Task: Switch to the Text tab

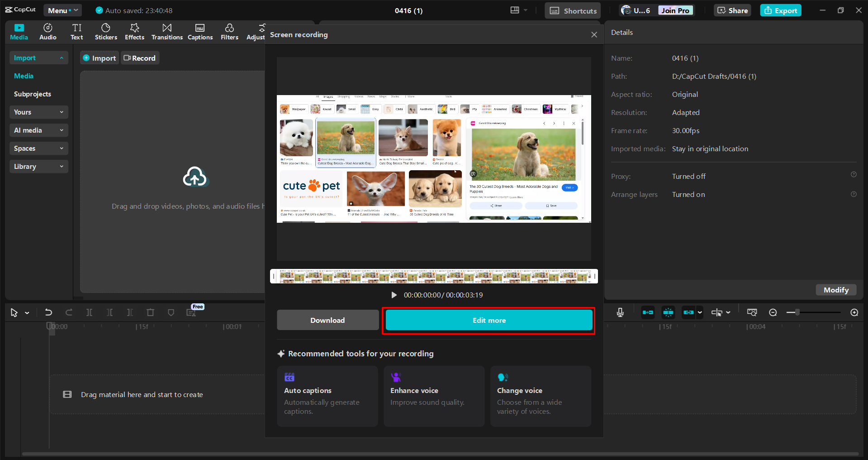Action: point(76,31)
